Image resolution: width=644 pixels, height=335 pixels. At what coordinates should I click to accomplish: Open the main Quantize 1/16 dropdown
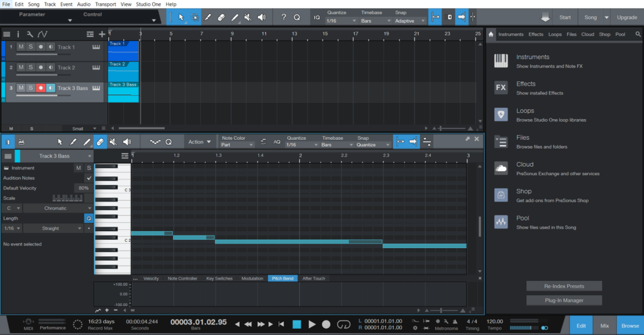tap(341, 21)
